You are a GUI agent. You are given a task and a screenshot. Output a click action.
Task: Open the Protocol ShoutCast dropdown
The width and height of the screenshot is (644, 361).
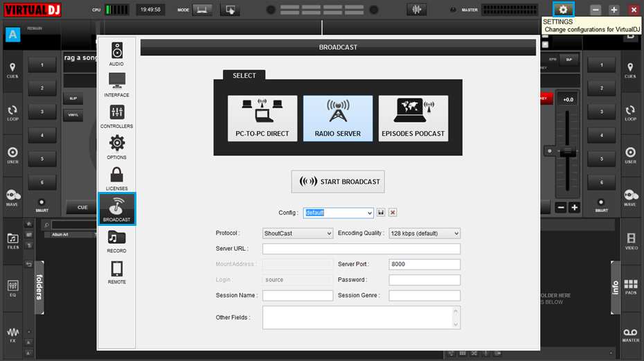pos(298,233)
